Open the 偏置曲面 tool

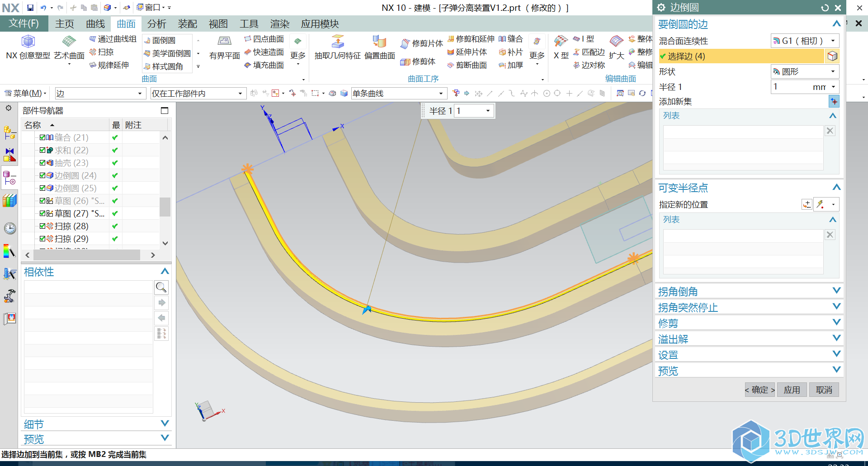pos(379,42)
